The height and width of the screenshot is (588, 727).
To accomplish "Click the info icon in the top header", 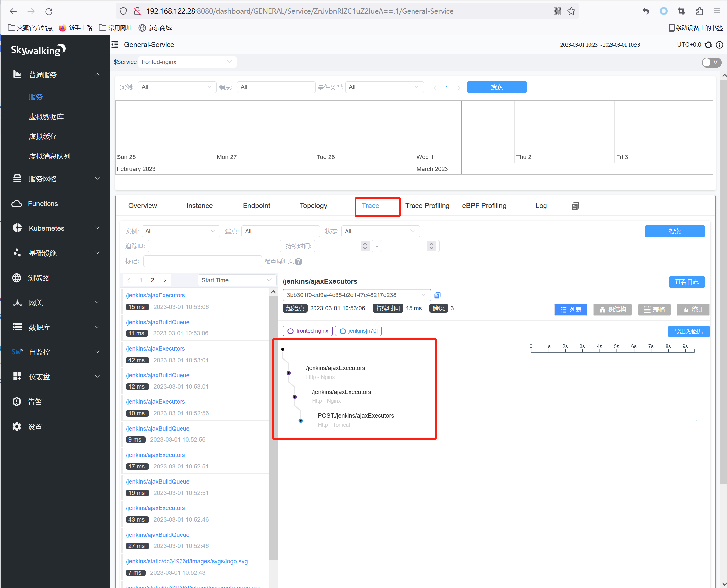I will (719, 45).
